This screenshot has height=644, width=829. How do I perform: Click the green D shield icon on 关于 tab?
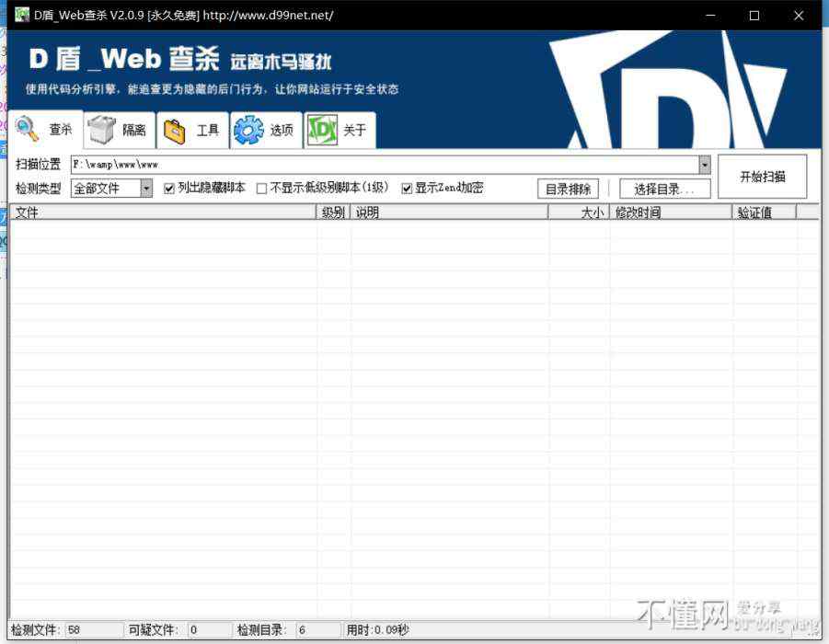coord(322,130)
